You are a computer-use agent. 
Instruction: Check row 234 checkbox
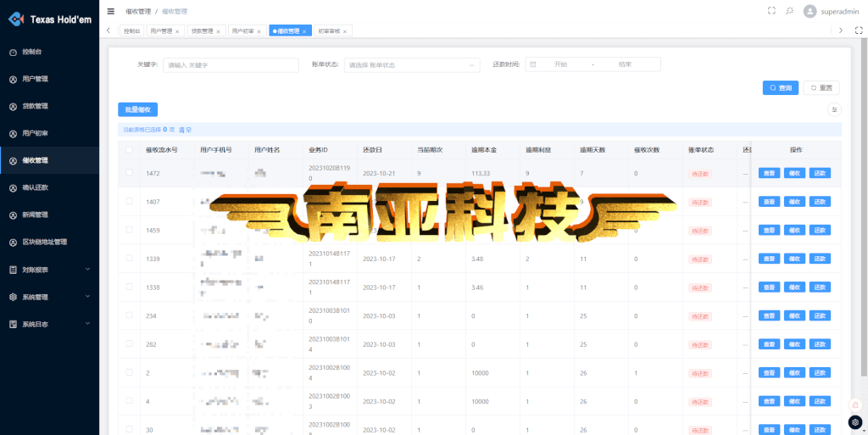tap(129, 315)
